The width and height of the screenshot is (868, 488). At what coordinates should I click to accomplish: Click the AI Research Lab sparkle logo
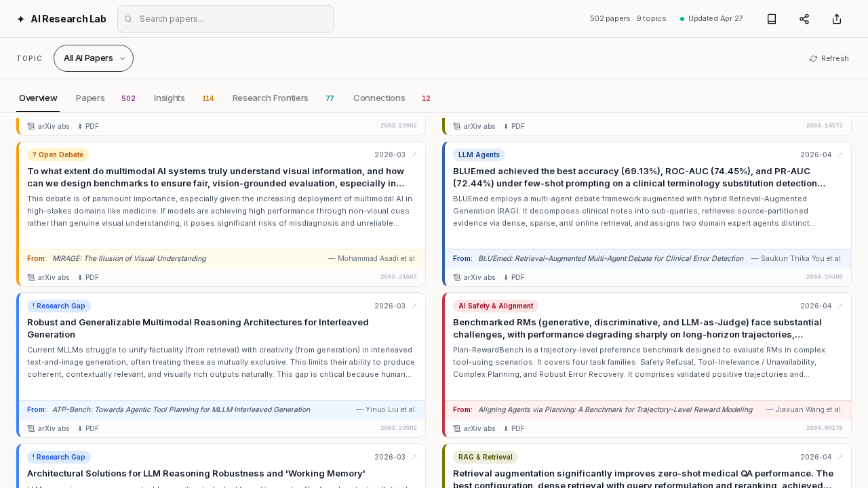coord(20,19)
